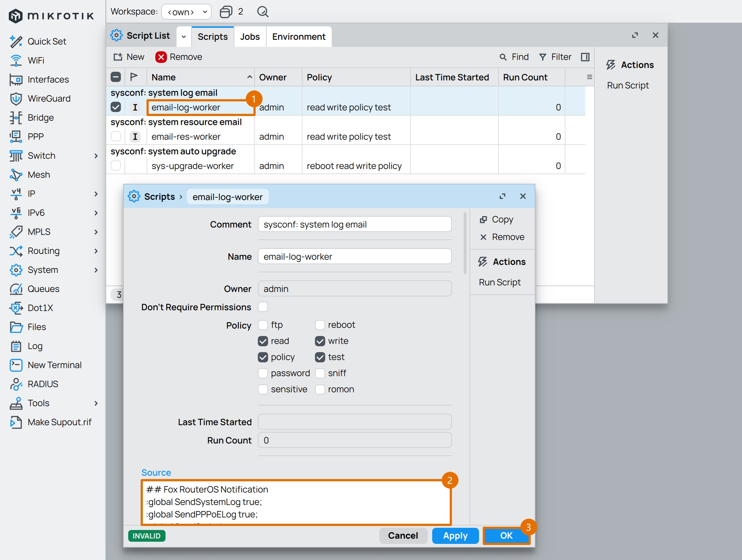
Task: Uncheck the email-log-worker row checkbox
Action: (116, 107)
